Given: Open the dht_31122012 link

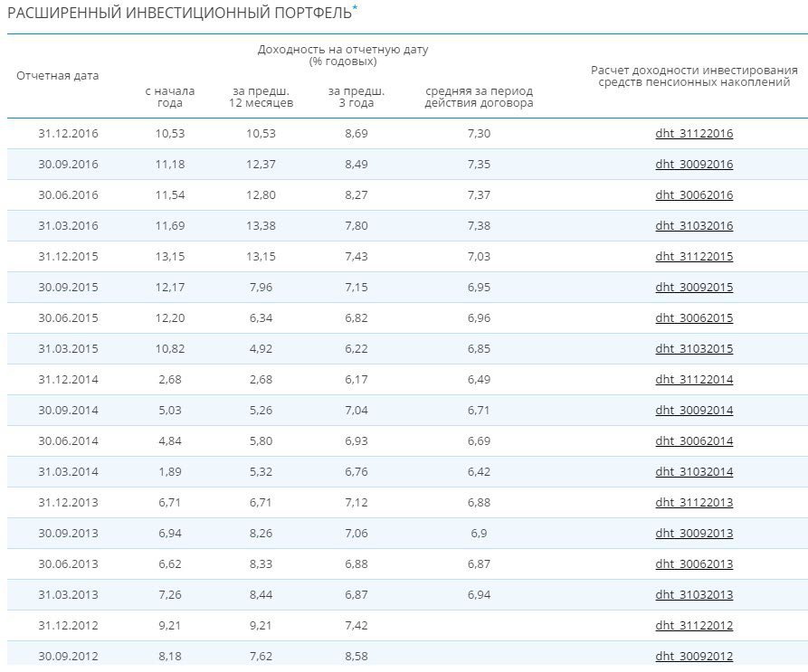Looking at the screenshot, I should pos(694,625).
